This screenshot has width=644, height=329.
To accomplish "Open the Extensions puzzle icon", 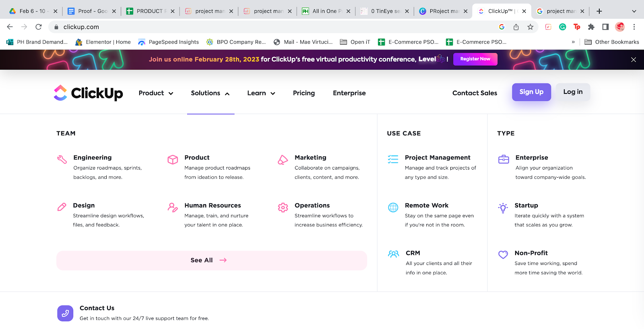I will pos(591,27).
